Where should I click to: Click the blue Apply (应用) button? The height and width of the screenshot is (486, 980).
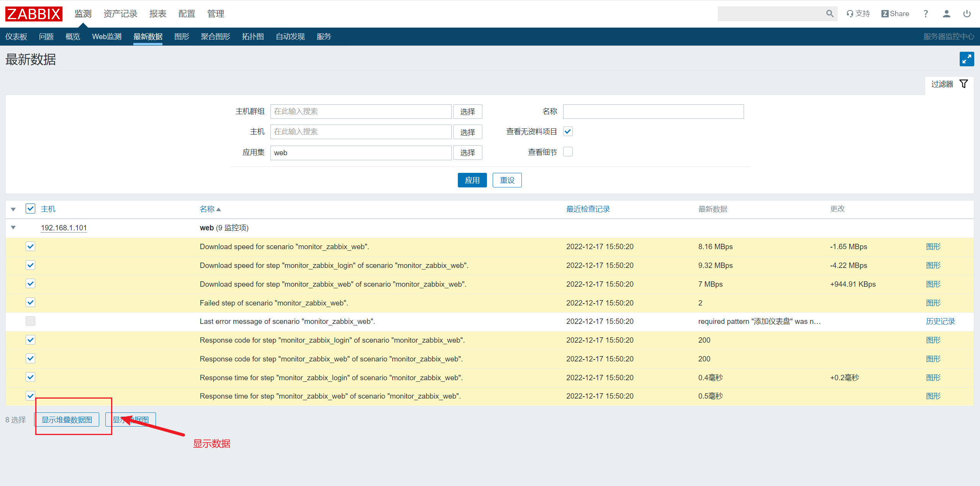click(x=472, y=180)
